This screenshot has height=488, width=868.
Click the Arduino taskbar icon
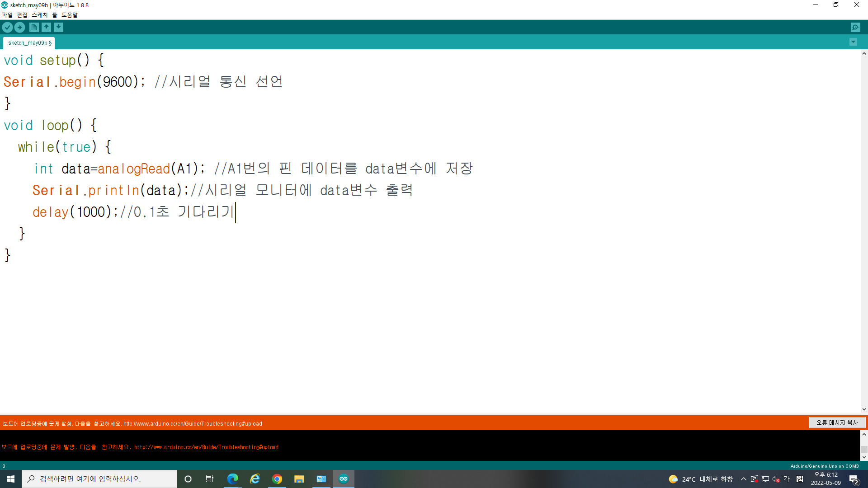point(344,479)
